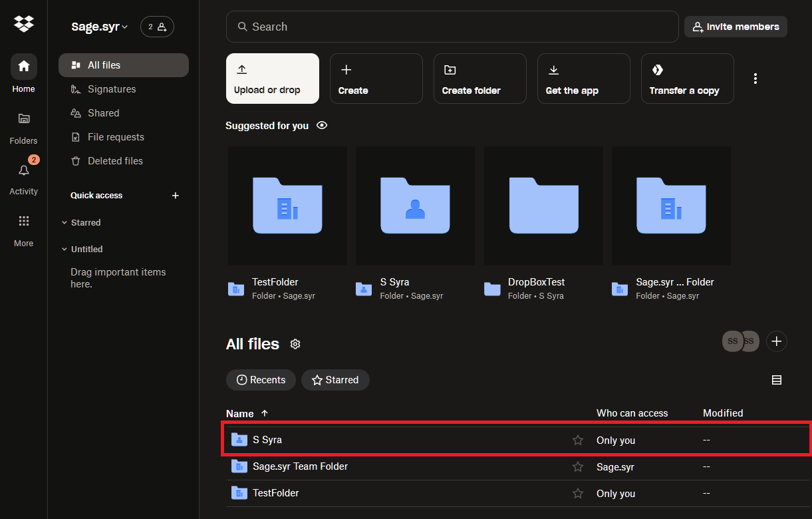The height and width of the screenshot is (519, 812).
Task: Open File requests in the sidebar
Action: click(124, 137)
